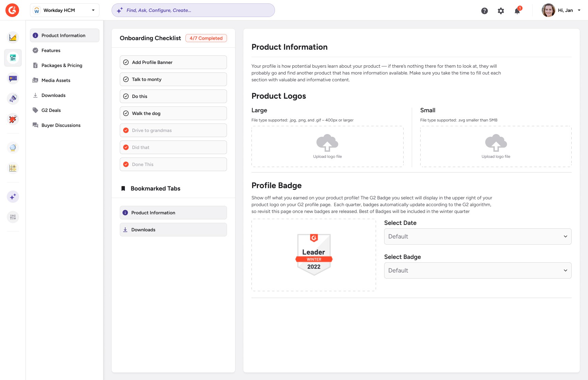588x380 pixels.
Task: Click the Talk to monty checklist text
Action: tap(147, 79)
